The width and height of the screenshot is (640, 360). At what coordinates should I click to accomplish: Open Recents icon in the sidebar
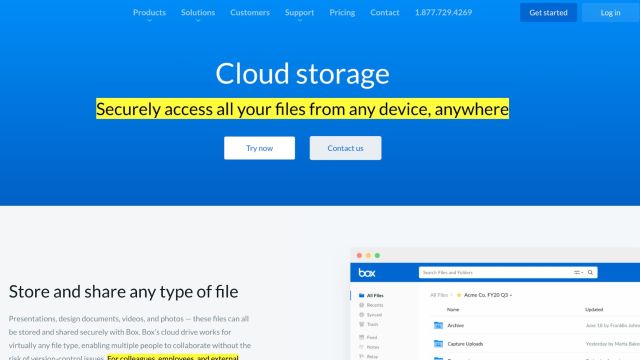361,305
